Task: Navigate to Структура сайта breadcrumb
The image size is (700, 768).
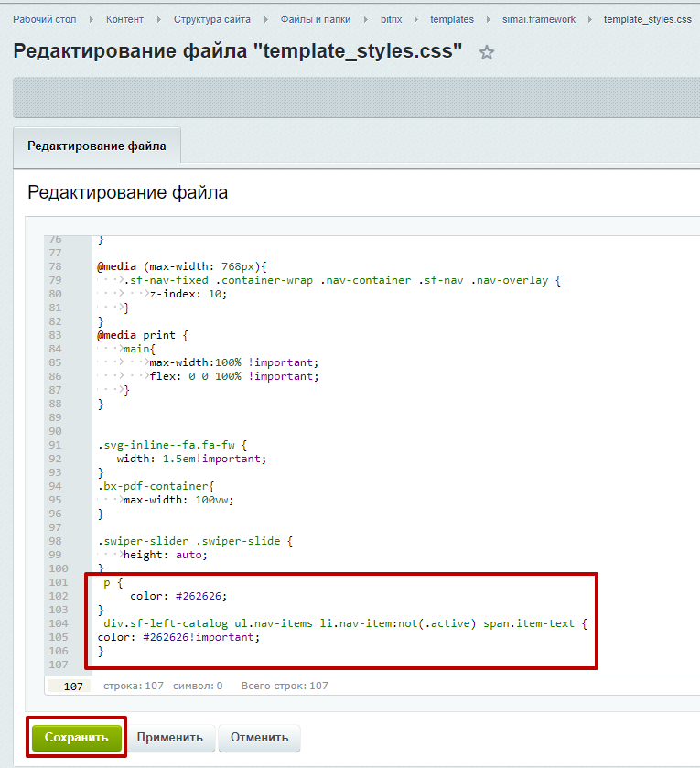Action: point(211,19)
